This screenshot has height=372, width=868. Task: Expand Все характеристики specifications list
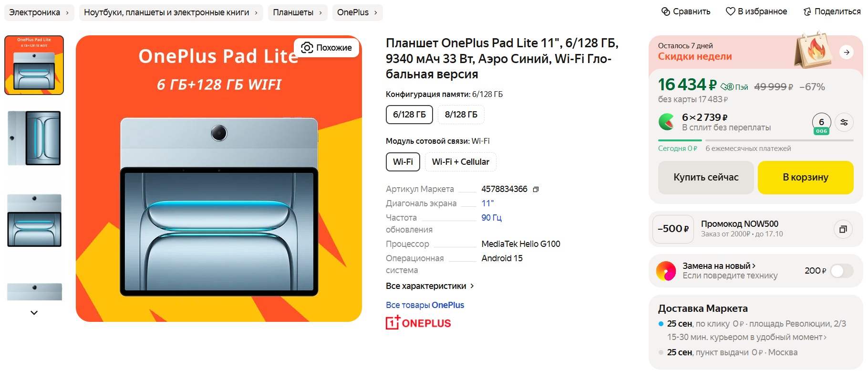click(x=430, y=286)
